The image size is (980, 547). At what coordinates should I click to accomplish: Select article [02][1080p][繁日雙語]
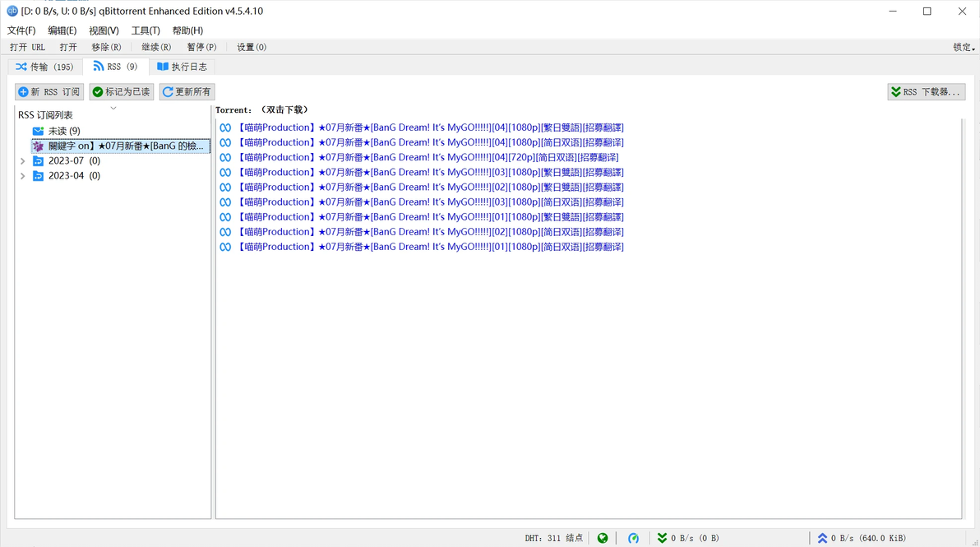(431, 187)
